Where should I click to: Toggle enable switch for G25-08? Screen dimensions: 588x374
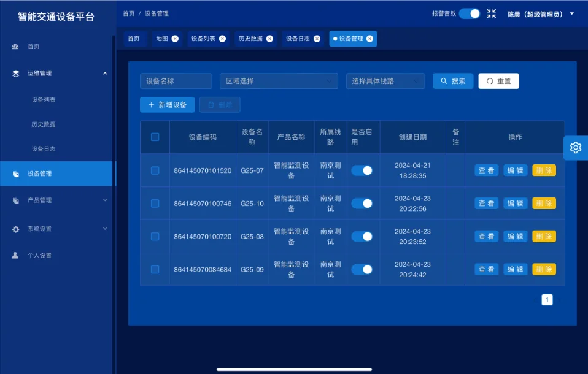pos(362,237)
